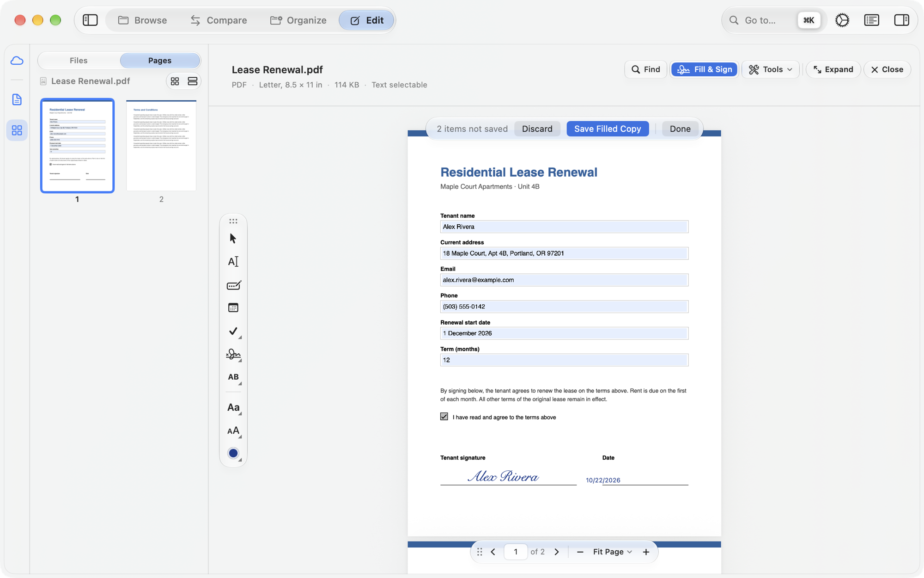Open the settings gear icon
Image resolution: width=924 pixels, height=578 pixels.
click(x=842, y=20)
